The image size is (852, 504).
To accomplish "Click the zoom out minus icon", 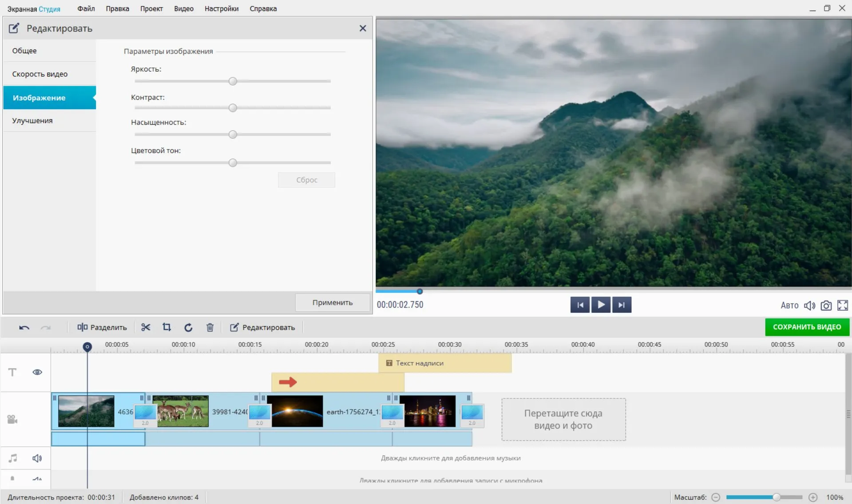I will click(x=716, y=497).
